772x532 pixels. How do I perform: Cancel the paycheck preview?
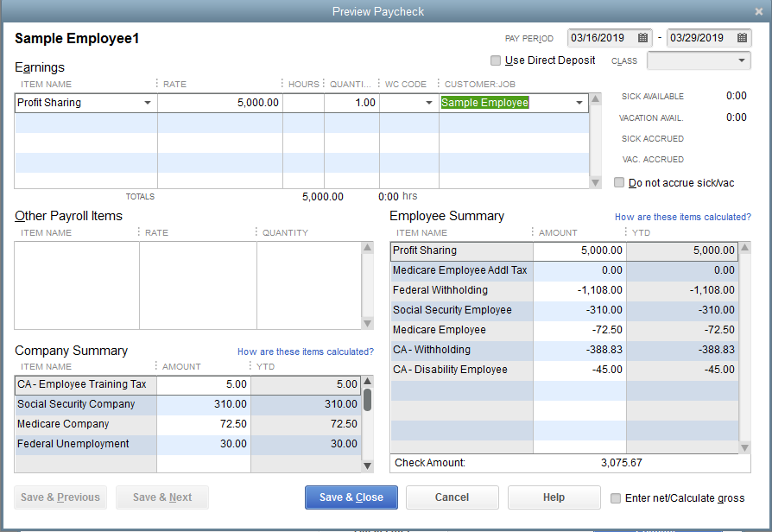[x=452, y=497]
